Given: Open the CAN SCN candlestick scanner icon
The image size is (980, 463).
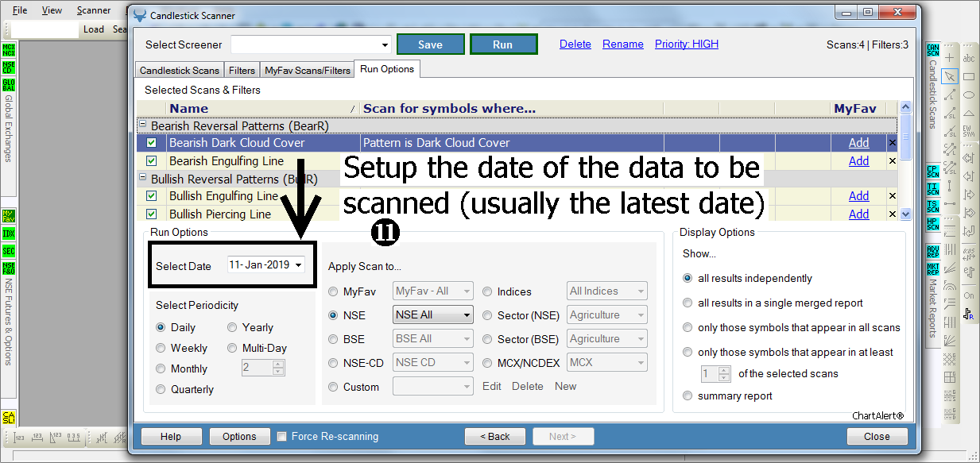Looking at the screenshot, I should point(933,50).
